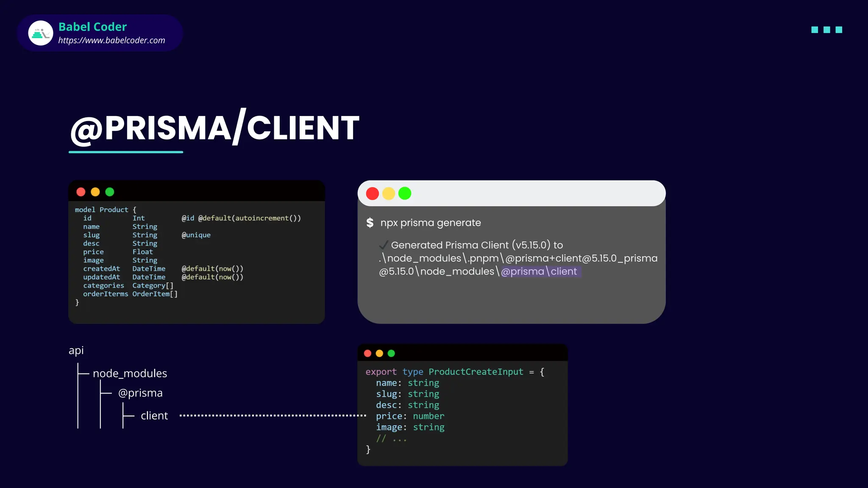Click the yellow dot in the terminal window

(x=389, y=194)
